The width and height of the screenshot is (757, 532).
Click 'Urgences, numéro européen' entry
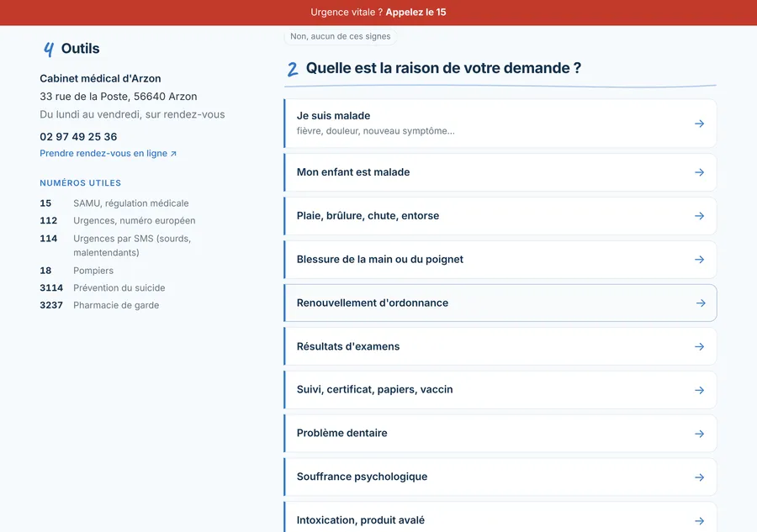[135, 221]
